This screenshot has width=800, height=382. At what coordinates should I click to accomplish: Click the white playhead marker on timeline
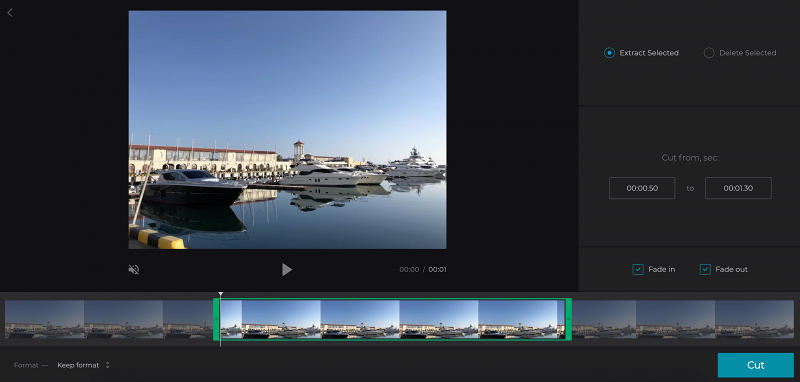point(220,295)
